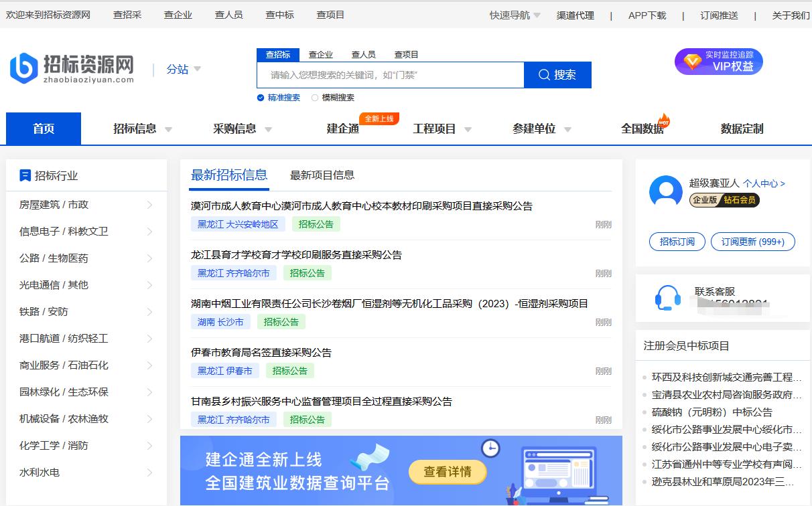Expand the 房屋建筑 / 市政 category chevron
This screenshot has width=812, height=506.
pos(151,205)
